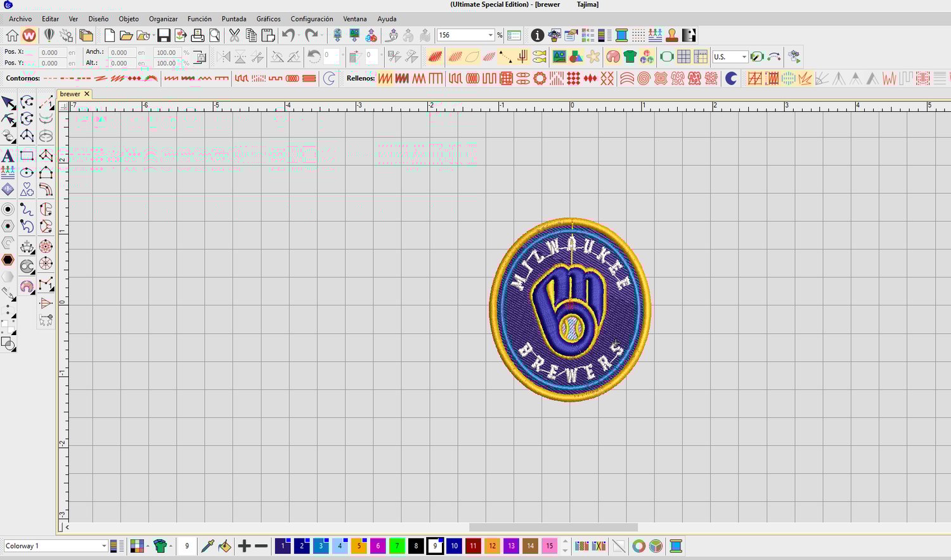951x560 pixels.
Task: Click the green T-shirt product icon in toolbar
Action: [x=630, y=57]
